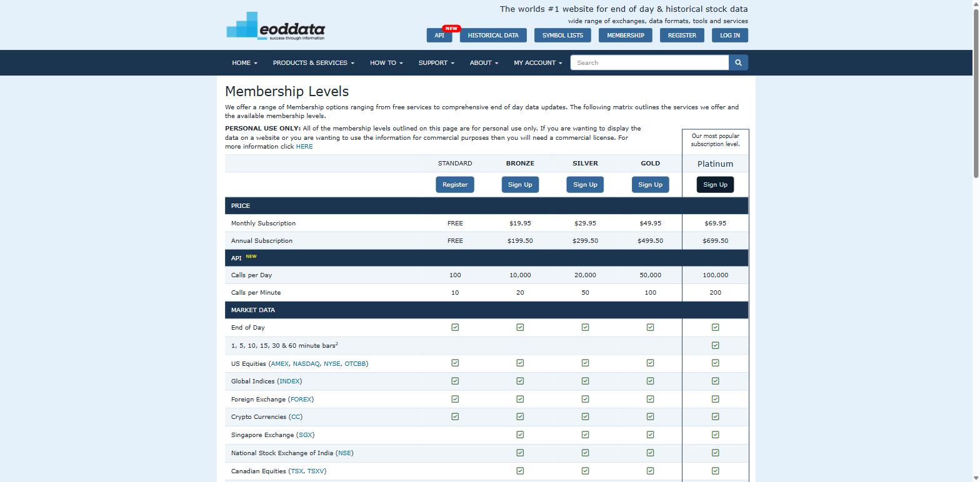This screenshot has width=980, height=482.
Task: Open the AMEX exchange link
Action: (280, 364)
